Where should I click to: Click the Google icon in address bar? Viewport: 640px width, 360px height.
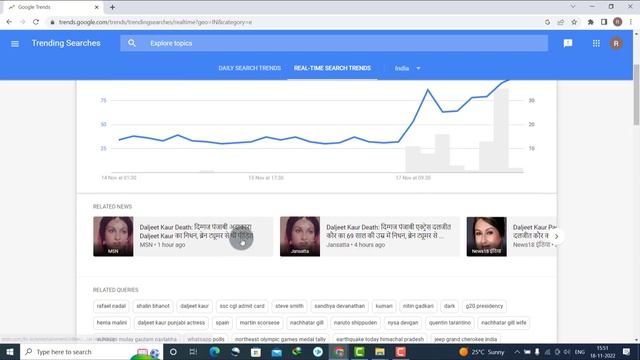[x=547, y=22]
